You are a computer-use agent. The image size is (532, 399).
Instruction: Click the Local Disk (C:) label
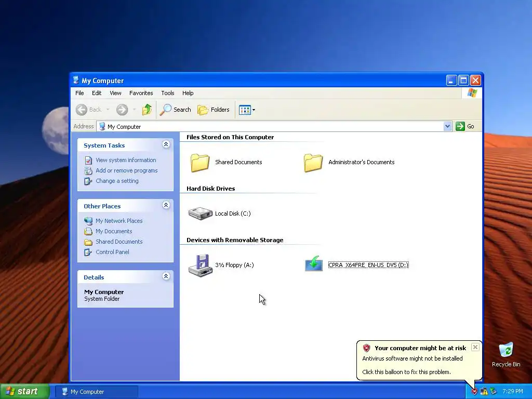(x=233, y=214)
